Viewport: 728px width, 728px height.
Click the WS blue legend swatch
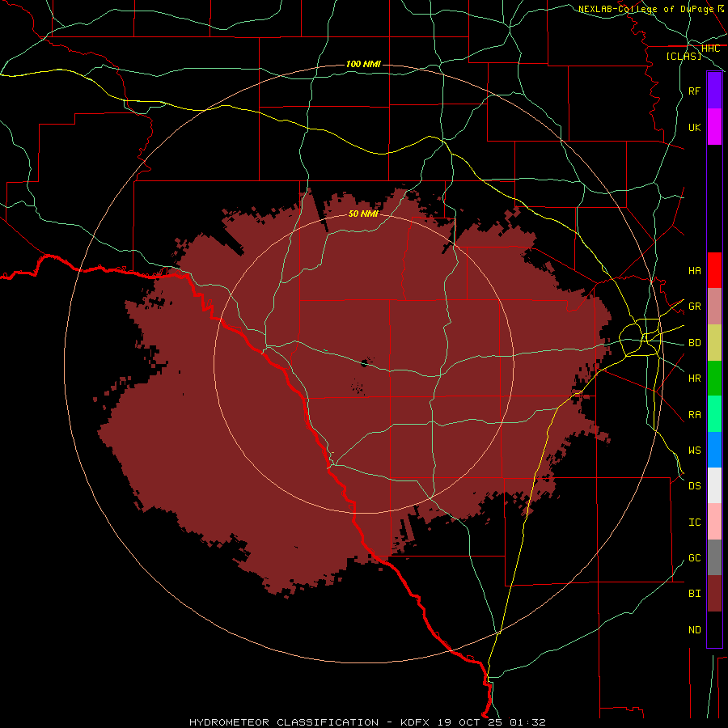(714, 450)
